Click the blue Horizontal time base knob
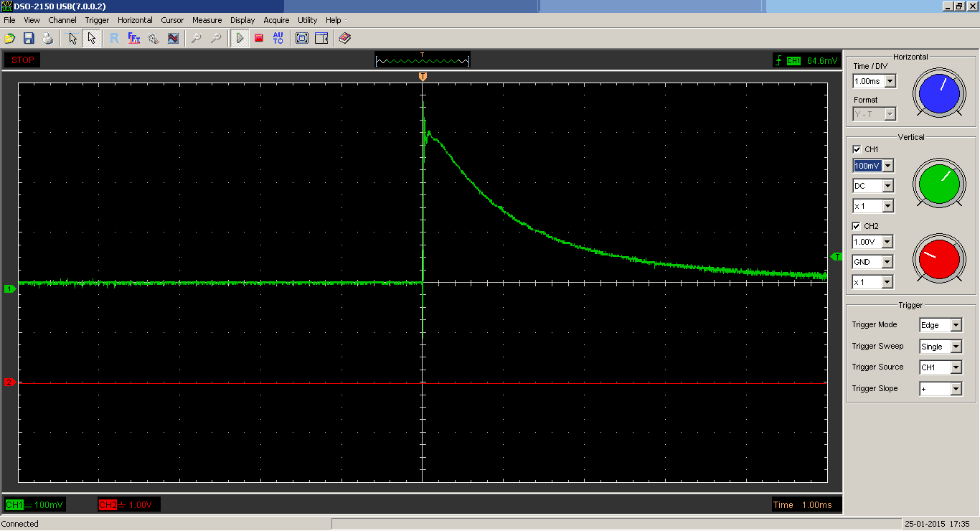The width and height of the screenshot is (980, 531). 939,94
